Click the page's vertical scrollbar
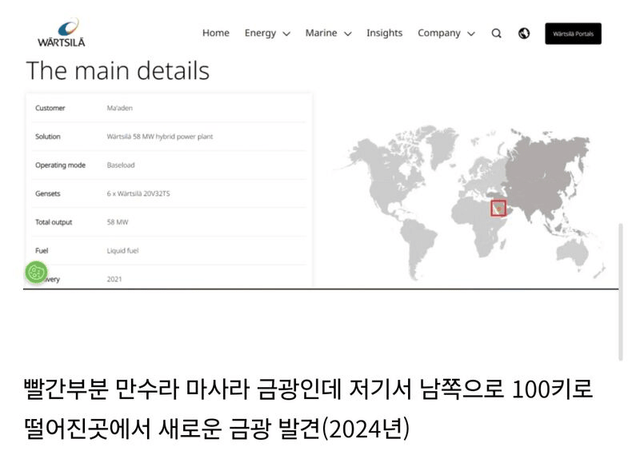This screenshot has width=640, height=453. point(621,292)
